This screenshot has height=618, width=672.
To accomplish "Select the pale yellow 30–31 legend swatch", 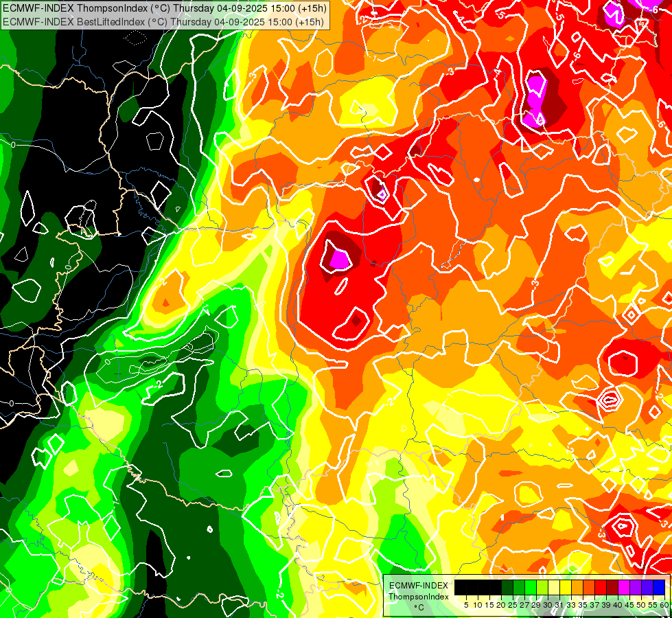I will 554,587.
